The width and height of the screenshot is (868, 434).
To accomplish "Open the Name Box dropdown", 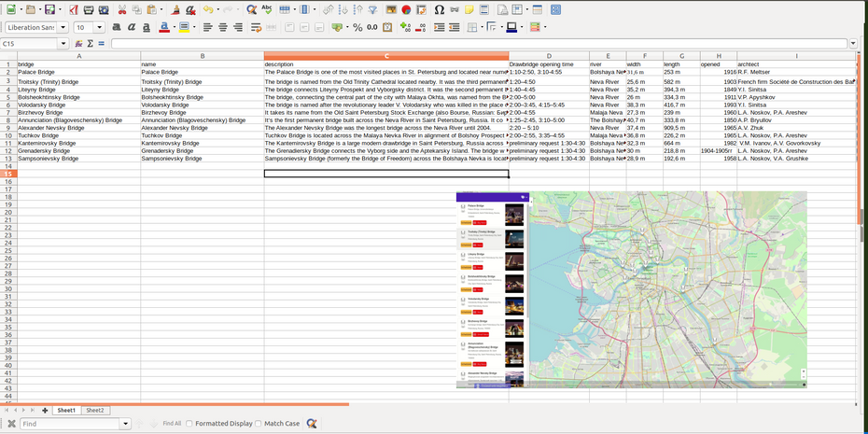I will click(x=63, y=44).
